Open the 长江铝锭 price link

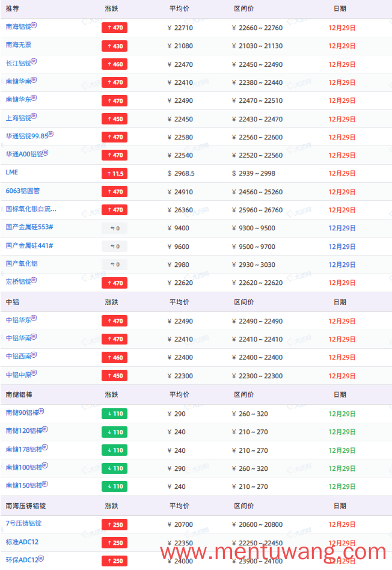pos(19,63)
